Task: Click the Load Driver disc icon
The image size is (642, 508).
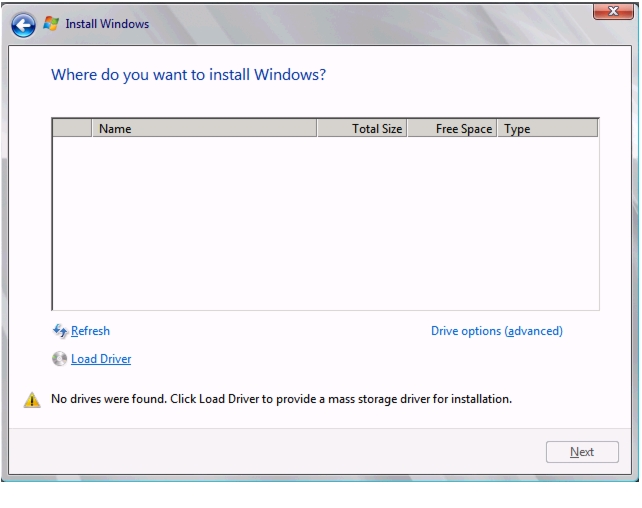Action: (x=59, y=359)
